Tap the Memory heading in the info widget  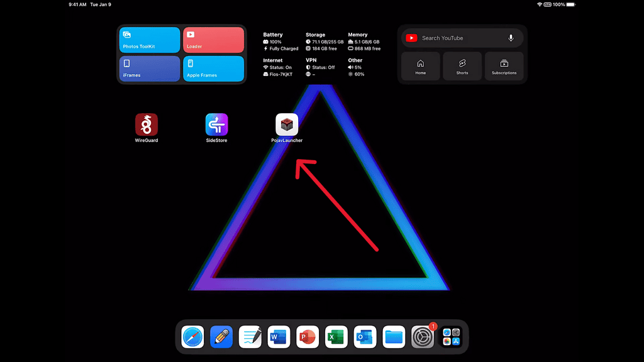[358, 35]
